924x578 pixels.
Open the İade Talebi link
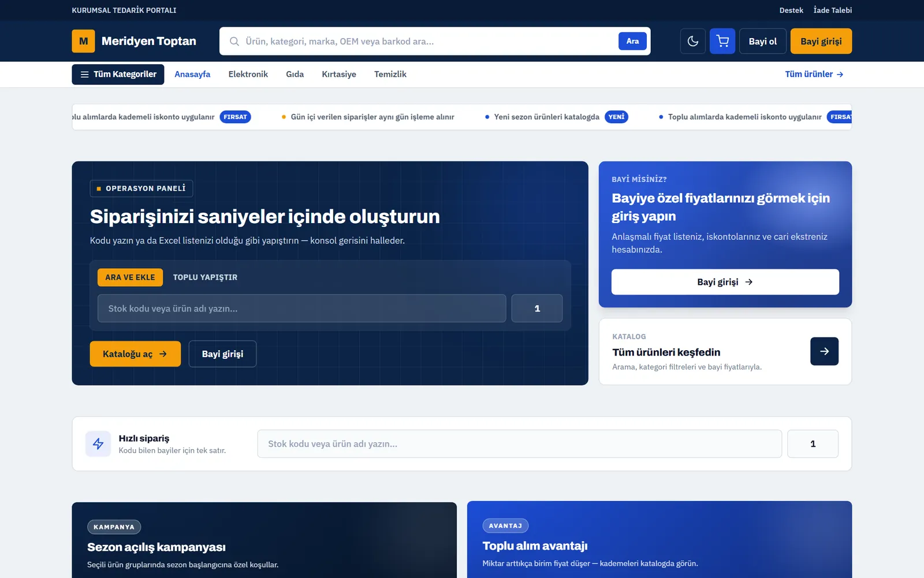pos(832,10)
